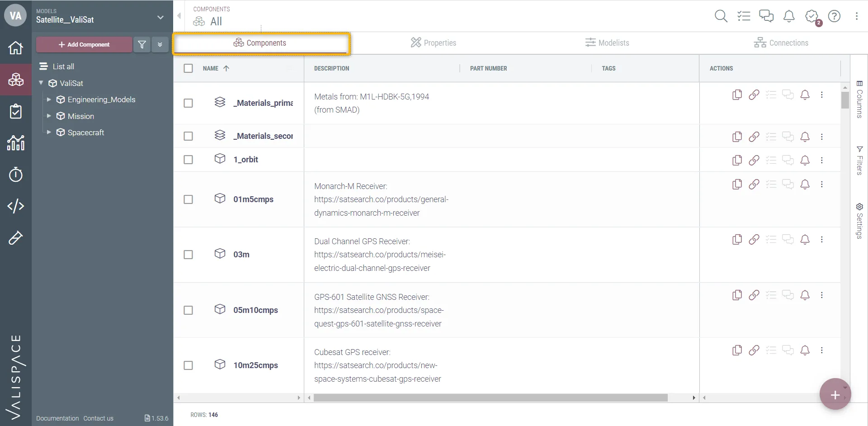Toggle the select-all header checkbox
This screenshot has height=426, width=868.
pos(189,68)
